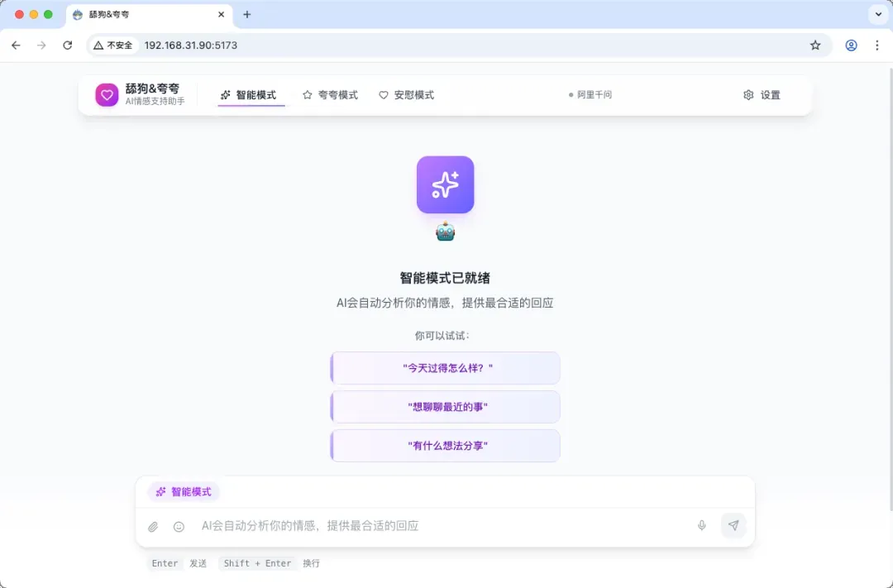Screen dimensions: 893x588
Task: Click the robot emoji avatar
Action: coord(445,232)
